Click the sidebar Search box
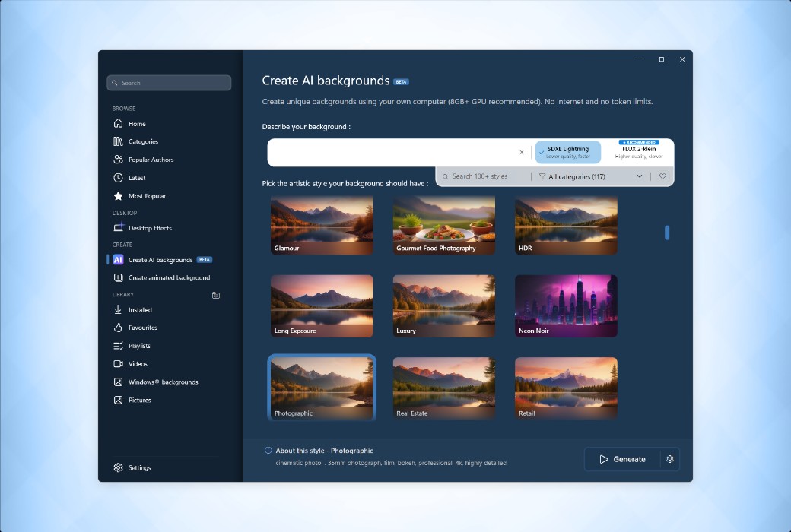The width and height of the screenshot is (791, 532). pyautogui.click(x=169, y=83)
